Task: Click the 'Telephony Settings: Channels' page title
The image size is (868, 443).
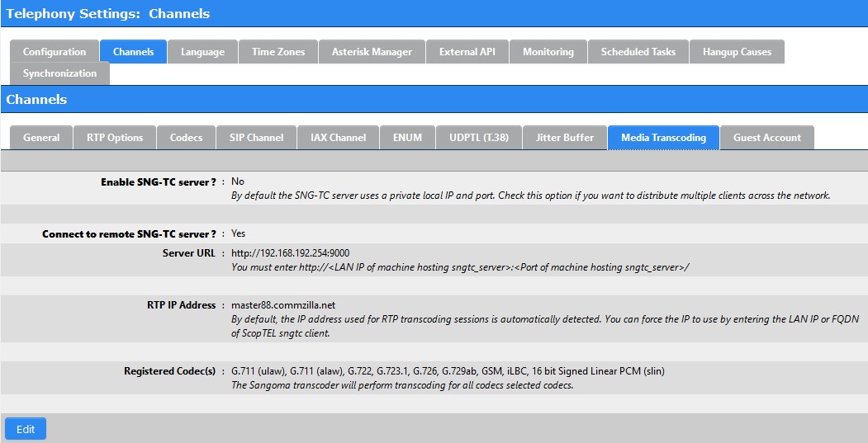Action: tap(108, 14)
